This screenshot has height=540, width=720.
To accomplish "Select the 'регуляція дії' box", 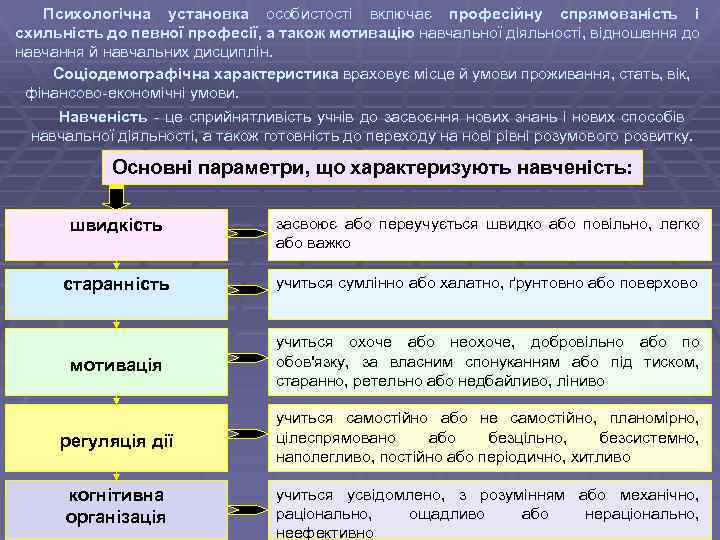I will tap(116, 438).
